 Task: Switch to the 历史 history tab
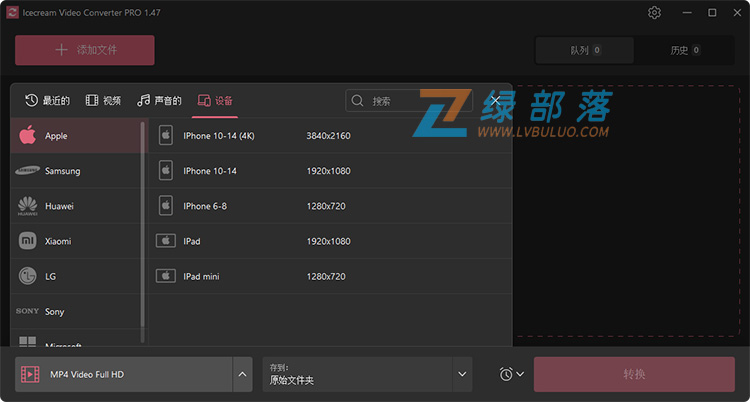(x=684, y=50)
